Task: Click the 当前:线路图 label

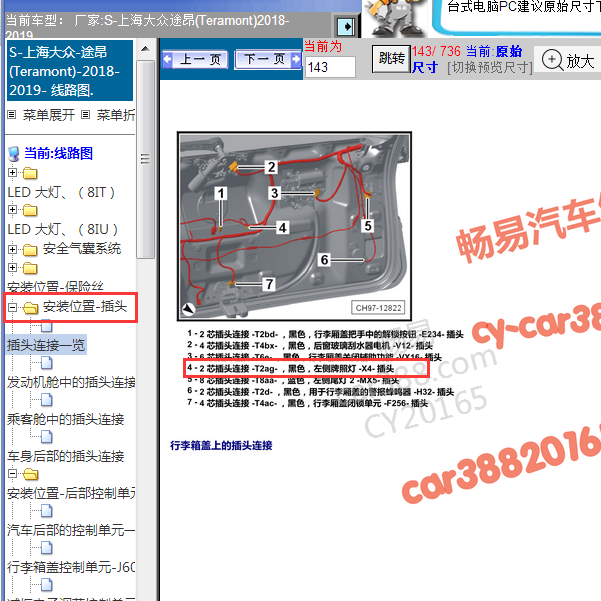Action: [58, 153]
